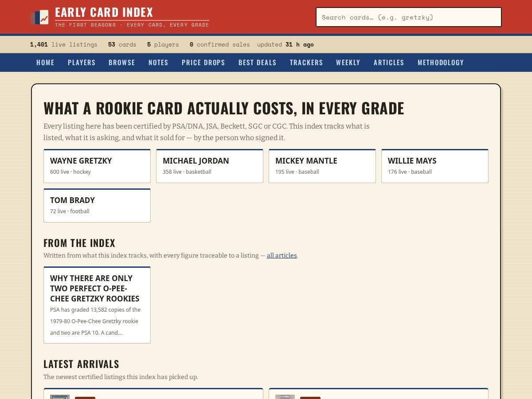Open the Articles nav item
532x399 pixels.
pos(389,63)
